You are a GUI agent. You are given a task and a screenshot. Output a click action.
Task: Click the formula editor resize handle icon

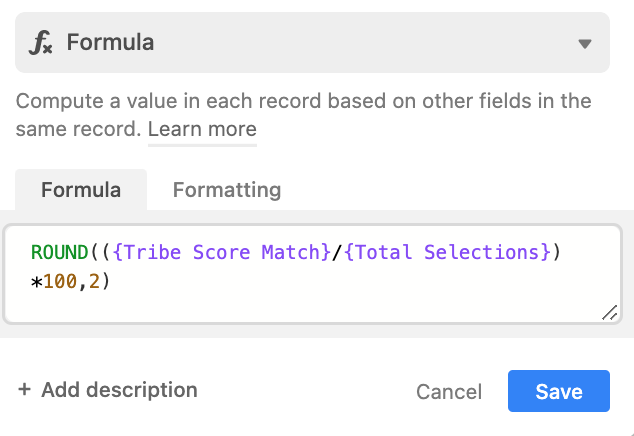point(610,313)
